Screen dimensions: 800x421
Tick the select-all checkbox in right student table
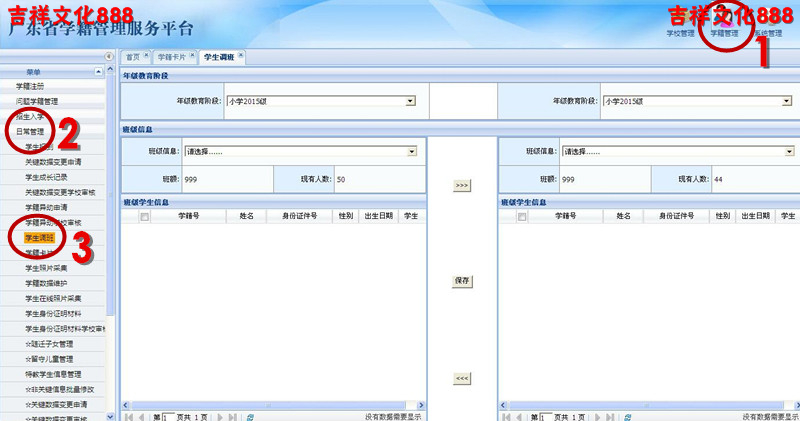tap(521, 217)
